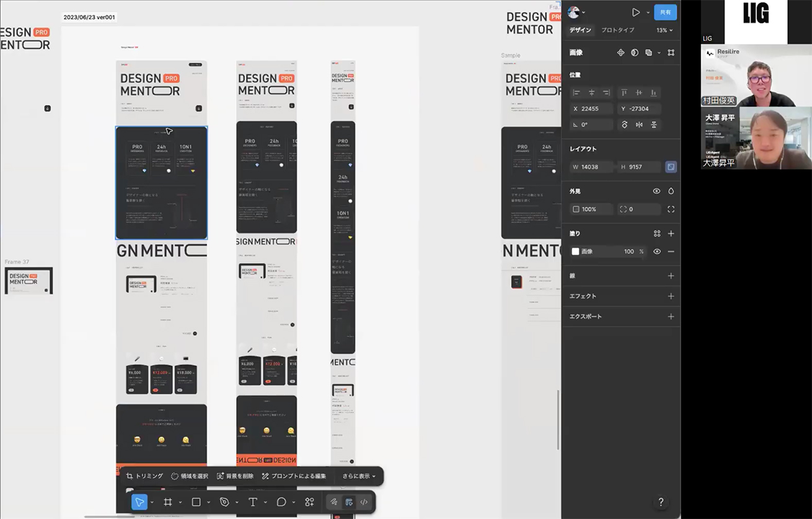Open the 13% zoom dropdown
This screenshot has height=519, width=812.
(x=664, y=30)
